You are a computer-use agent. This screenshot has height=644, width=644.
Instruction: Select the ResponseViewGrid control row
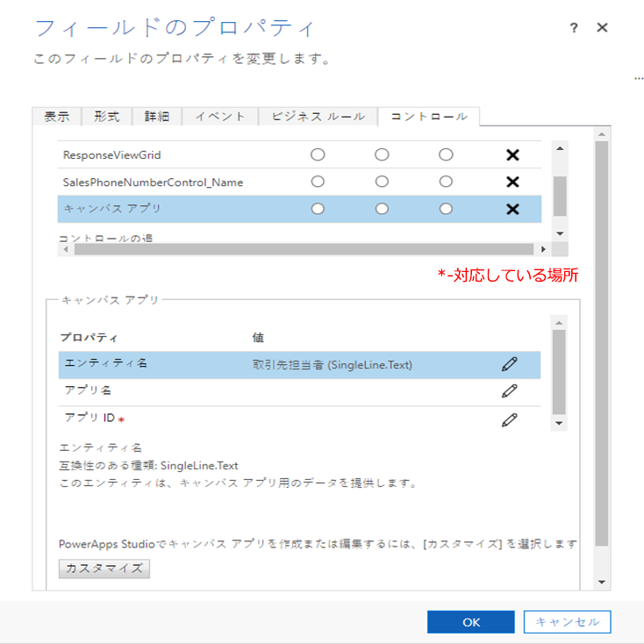pos(299,154)
